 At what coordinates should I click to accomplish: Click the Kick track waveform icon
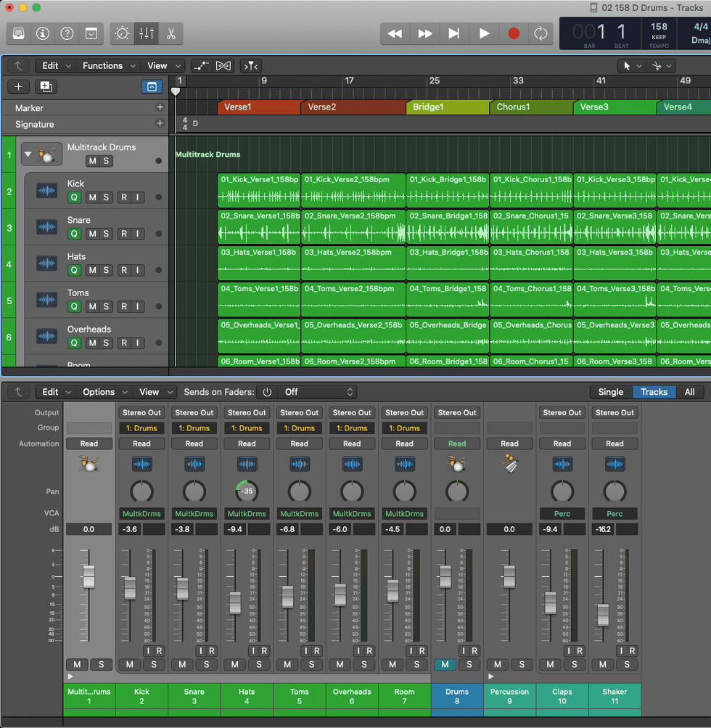pyautogui.click(x=46, y=191)
